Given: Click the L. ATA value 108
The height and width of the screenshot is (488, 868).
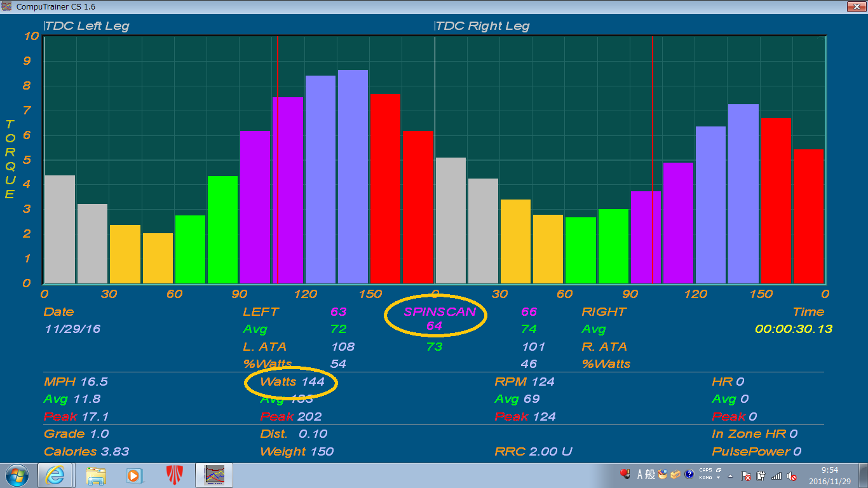Looking at the screenshot, I should coord(343,347).
